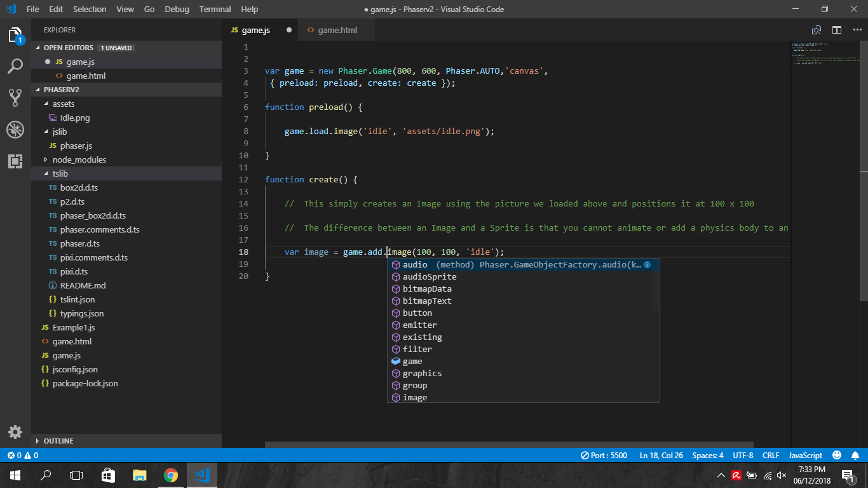This screenshot has height=488, width=868.
Task: Click the editor horizontal scrollbar
Action: [509, 445]
